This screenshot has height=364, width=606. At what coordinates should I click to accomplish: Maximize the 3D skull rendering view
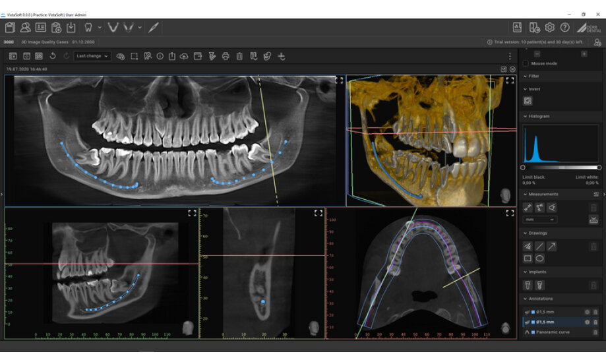click(510, 80)
